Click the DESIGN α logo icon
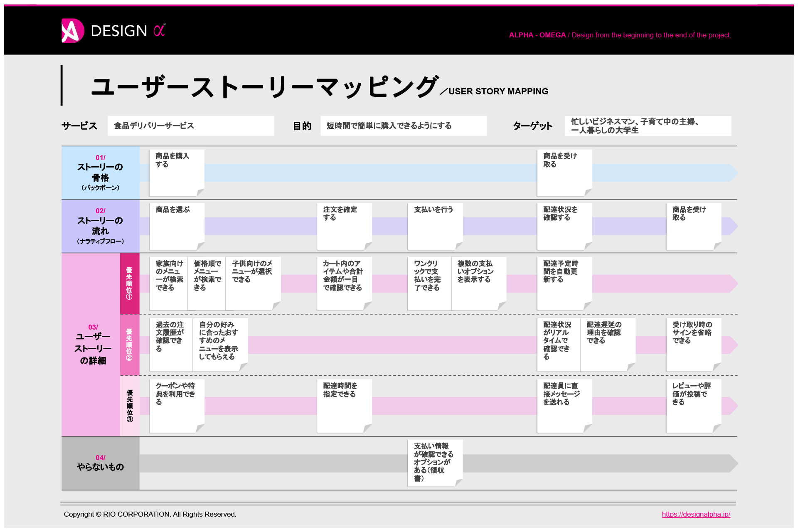 pos(73,31)
